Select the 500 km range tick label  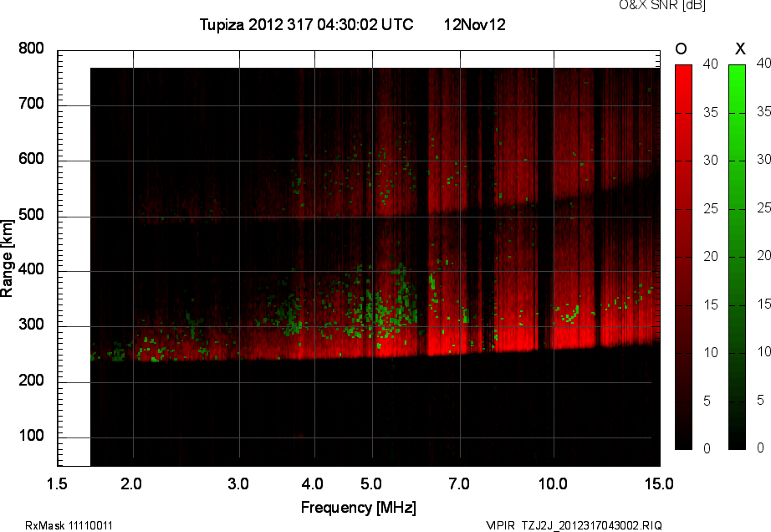31,216
